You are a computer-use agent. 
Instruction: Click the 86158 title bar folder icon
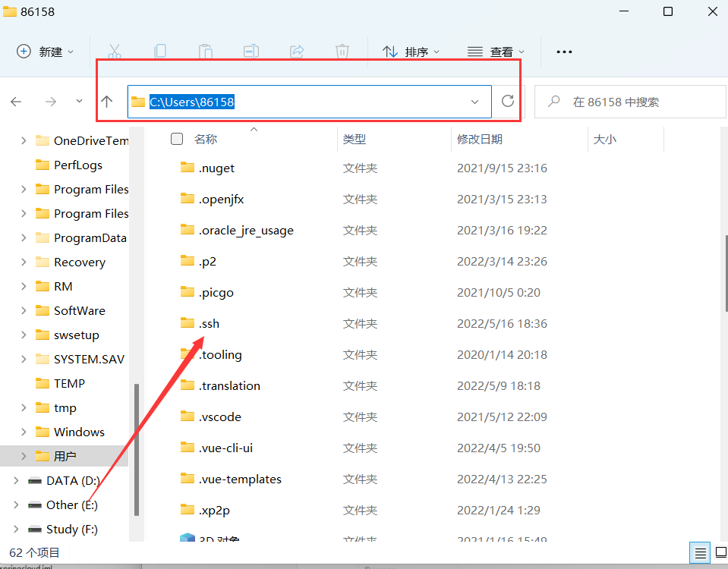pyautogui.click(x=10, y=11)
